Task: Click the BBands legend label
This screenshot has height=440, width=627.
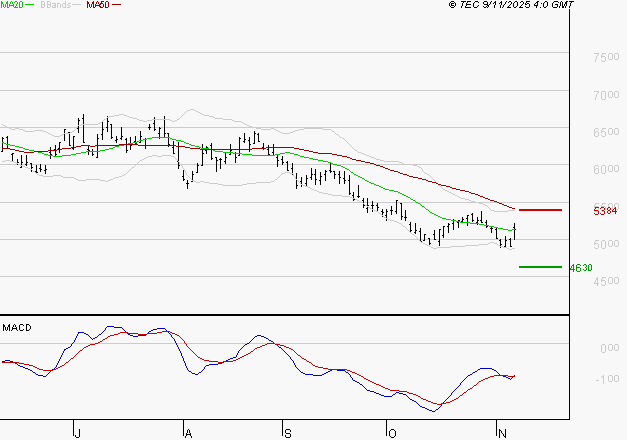Action: pos(56,5)
